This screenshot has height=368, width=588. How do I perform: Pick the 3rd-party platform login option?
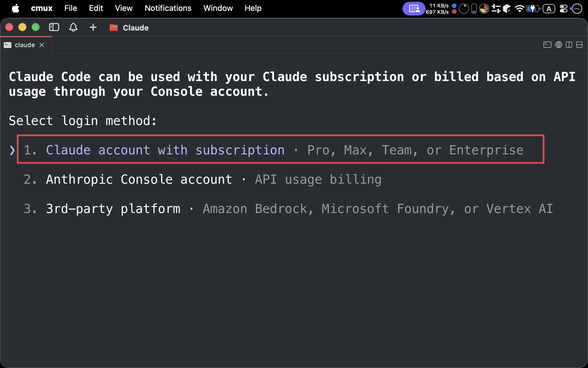pyautogui.click(x=288, y=209)
